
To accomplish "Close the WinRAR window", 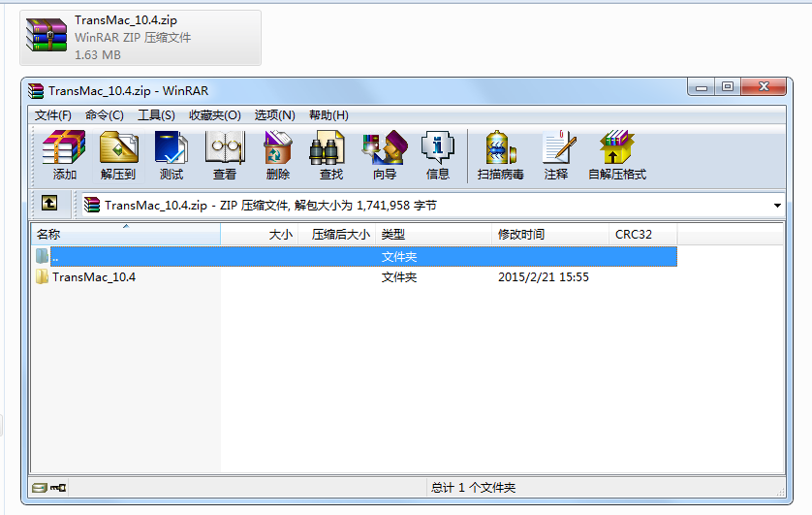I will (x=764, y=87).
